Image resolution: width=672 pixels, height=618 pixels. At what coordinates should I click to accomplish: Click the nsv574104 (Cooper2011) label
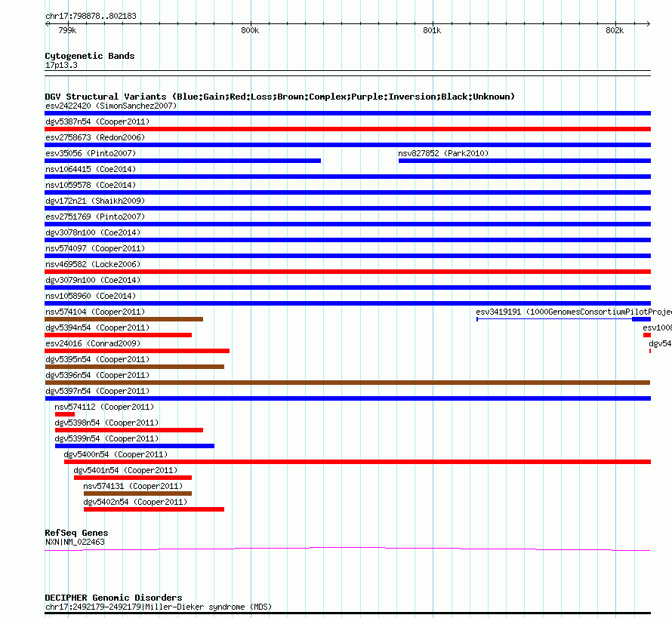pyautogui.click(x=95, y=312)
